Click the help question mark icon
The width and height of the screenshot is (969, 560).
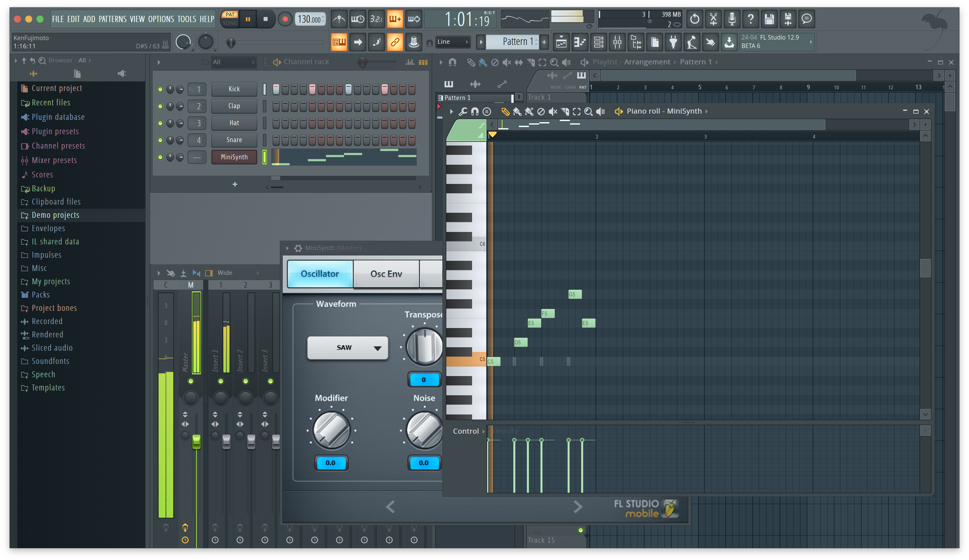coord(750,19)
